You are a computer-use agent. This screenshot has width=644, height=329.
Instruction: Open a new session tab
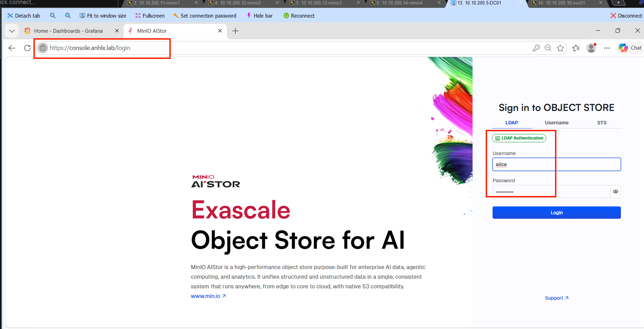click(618, 3)
